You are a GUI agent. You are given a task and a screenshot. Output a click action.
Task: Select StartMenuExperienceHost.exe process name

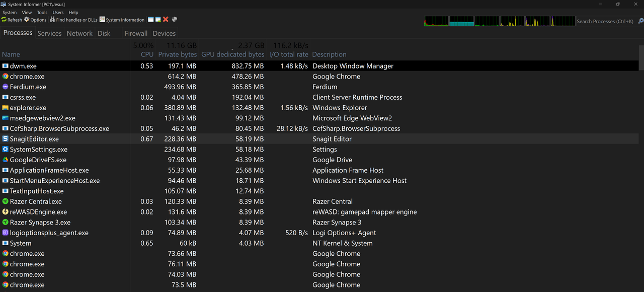pyautogui.click(x=55, y=181)
